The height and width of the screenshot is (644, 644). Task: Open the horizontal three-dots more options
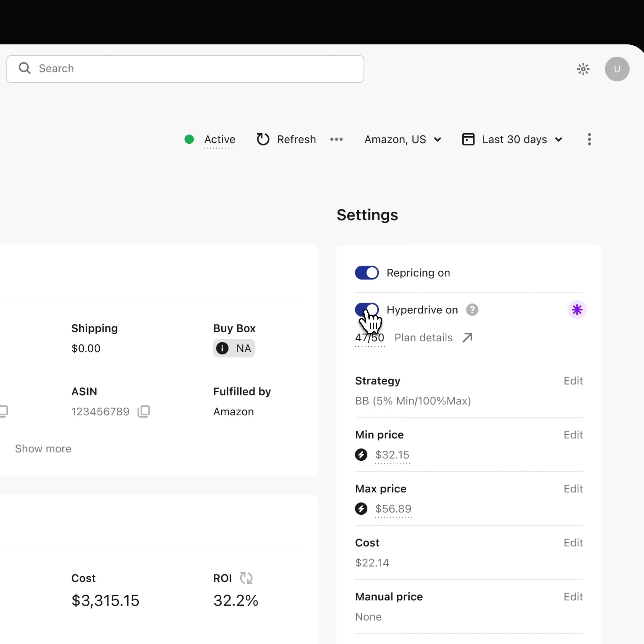tap(336, 139)
